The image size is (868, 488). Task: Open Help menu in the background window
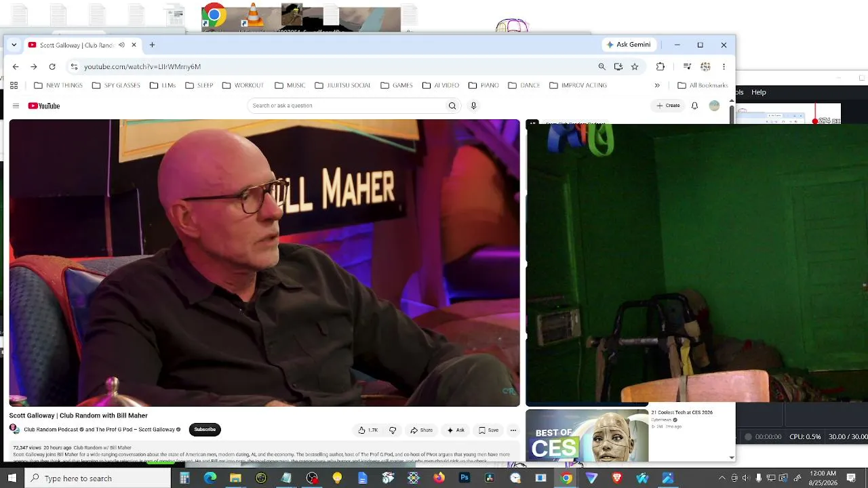(759, 92)
